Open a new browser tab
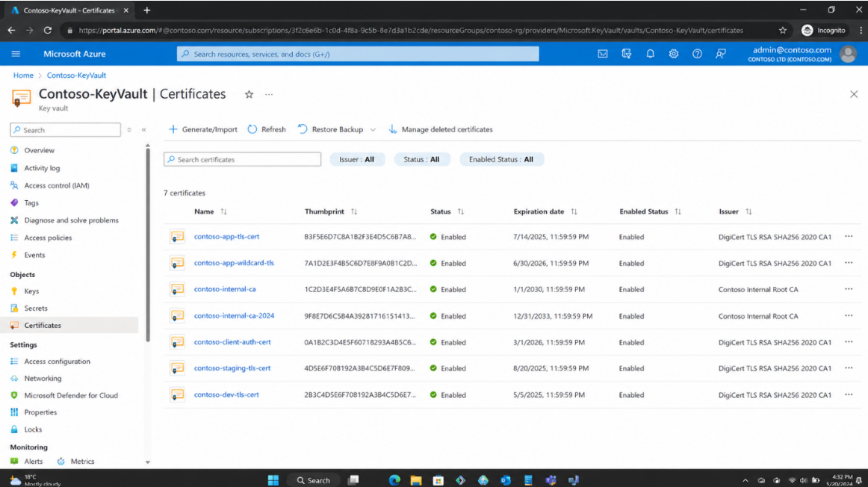 coord(146,10)
